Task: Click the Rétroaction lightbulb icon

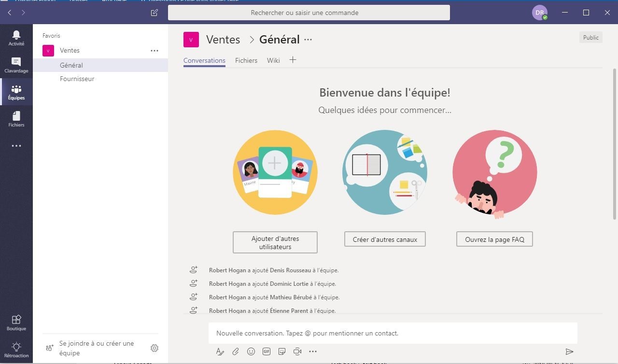Action: [x=16, y=350]
